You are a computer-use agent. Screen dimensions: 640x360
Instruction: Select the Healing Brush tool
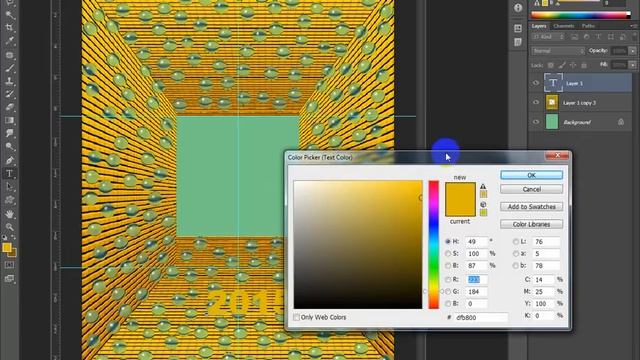[9, 55]
